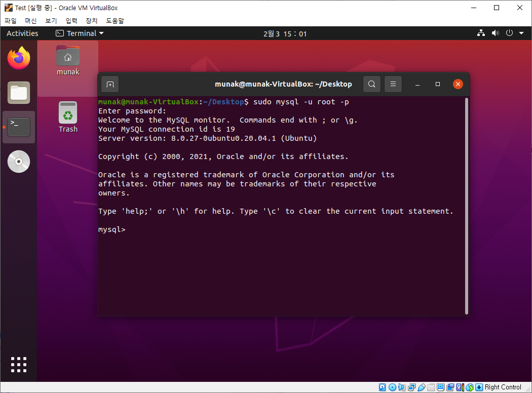Click the audio indicator in the status bar
This screenshot has width=532, height=393.
coord(402,387)
